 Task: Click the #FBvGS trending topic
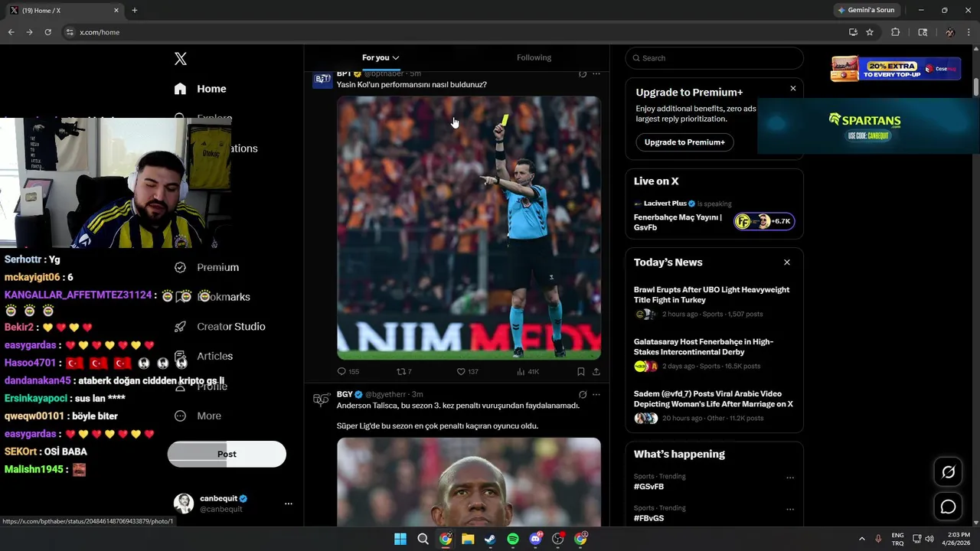648,518
